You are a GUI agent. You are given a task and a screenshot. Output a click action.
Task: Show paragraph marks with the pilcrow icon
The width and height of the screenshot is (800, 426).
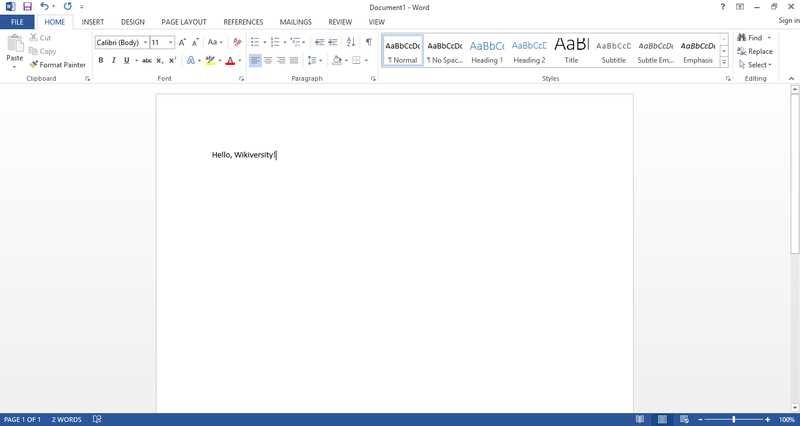tap(368, 42)
